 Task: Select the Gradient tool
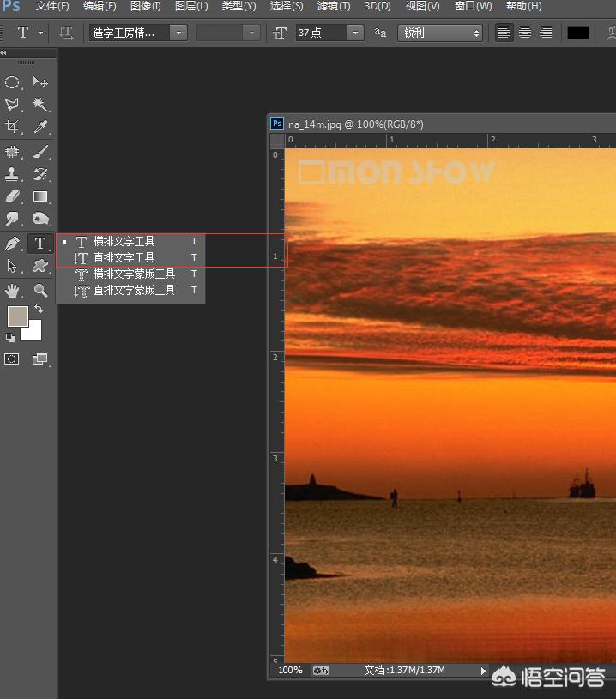click(x=40, y=196)
